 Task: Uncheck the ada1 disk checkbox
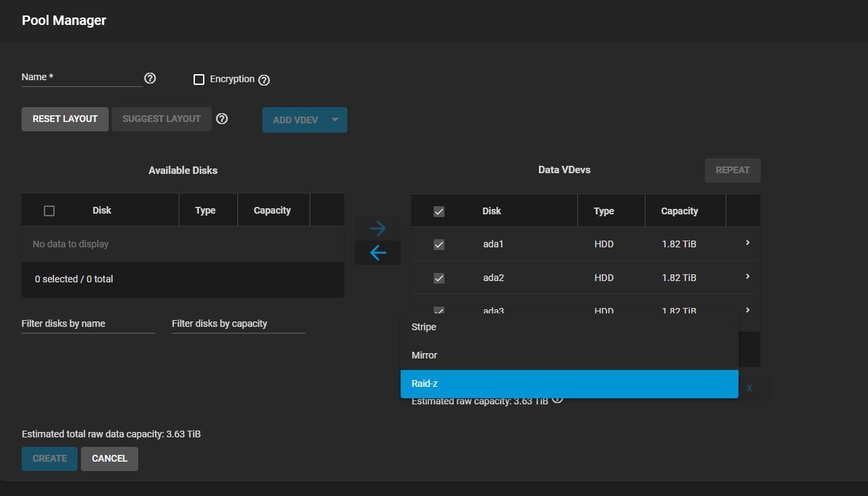point(439,245)
